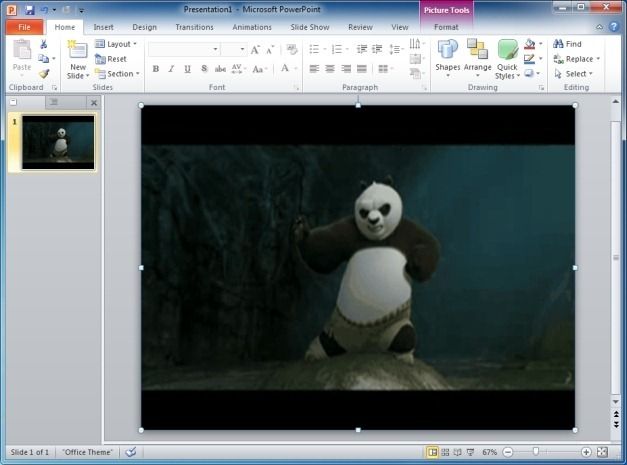Click the Cut scissors icon
627x465 pixels.
pos(44,45)
